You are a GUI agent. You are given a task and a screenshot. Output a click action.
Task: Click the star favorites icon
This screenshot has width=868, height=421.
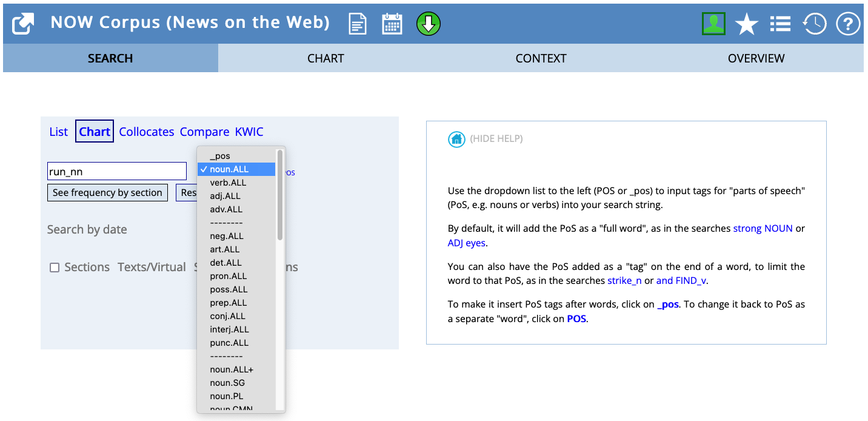coord(746,24)
